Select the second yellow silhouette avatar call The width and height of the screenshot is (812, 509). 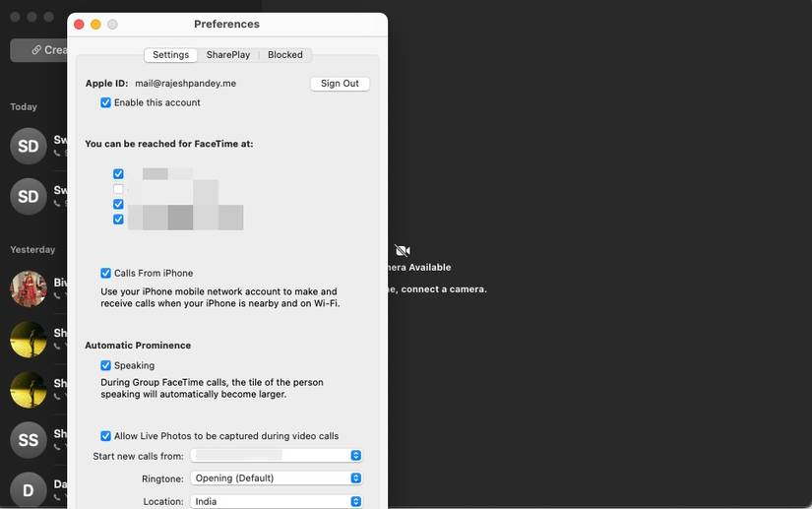click(x=29, y=390)
